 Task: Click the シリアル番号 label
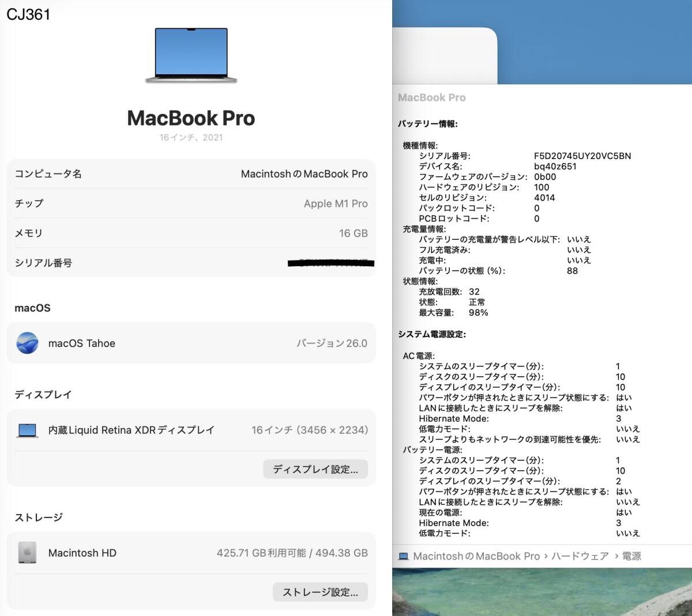click(43, 263)
